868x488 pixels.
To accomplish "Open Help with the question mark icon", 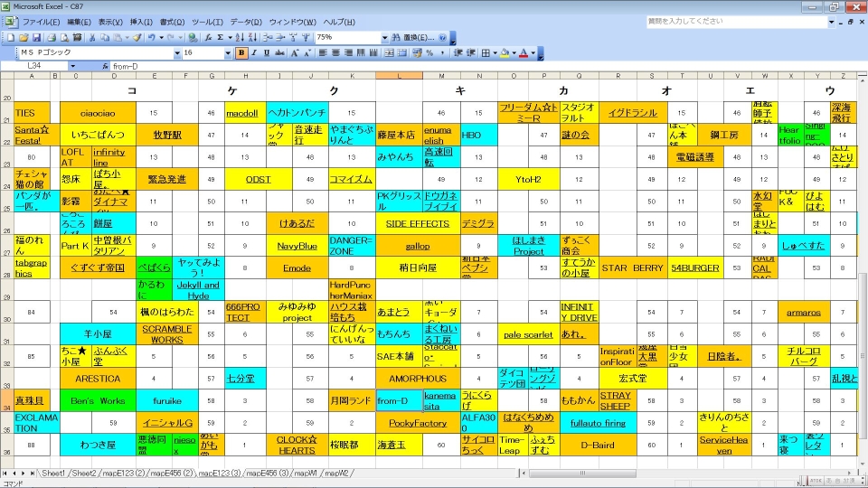I will (x=442, y=38).
